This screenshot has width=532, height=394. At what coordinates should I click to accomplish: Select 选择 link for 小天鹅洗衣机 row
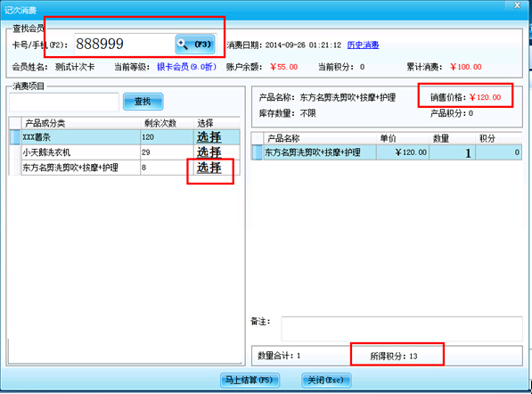(x=209, y=152)
